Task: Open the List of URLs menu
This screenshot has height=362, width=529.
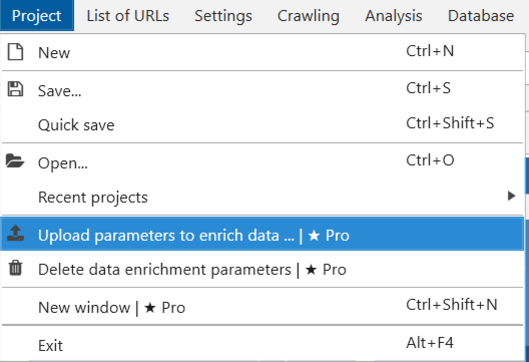Action: pyautogui.click(x=128, y=16)
